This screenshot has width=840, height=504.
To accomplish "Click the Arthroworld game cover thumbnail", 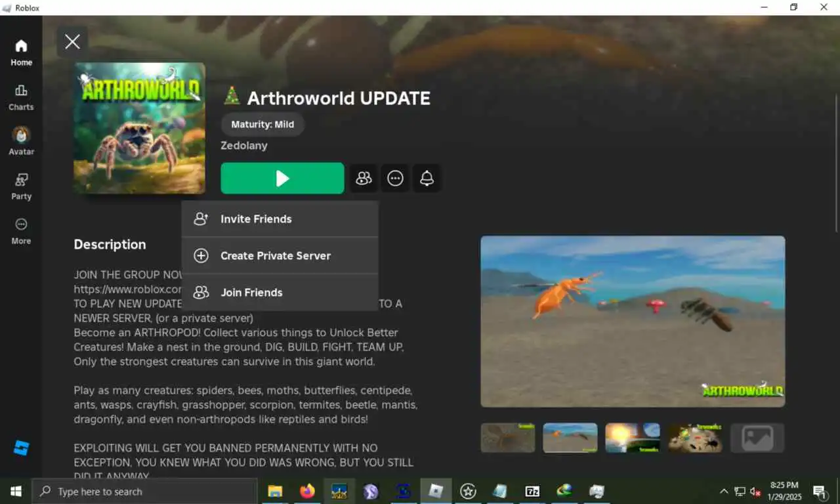I will tap(139, 128).
